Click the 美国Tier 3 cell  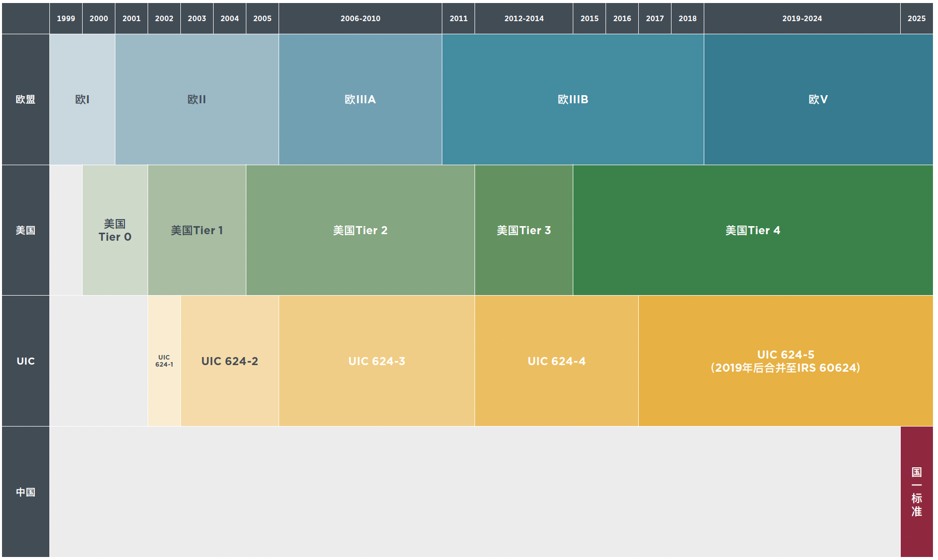click(523, 230)
